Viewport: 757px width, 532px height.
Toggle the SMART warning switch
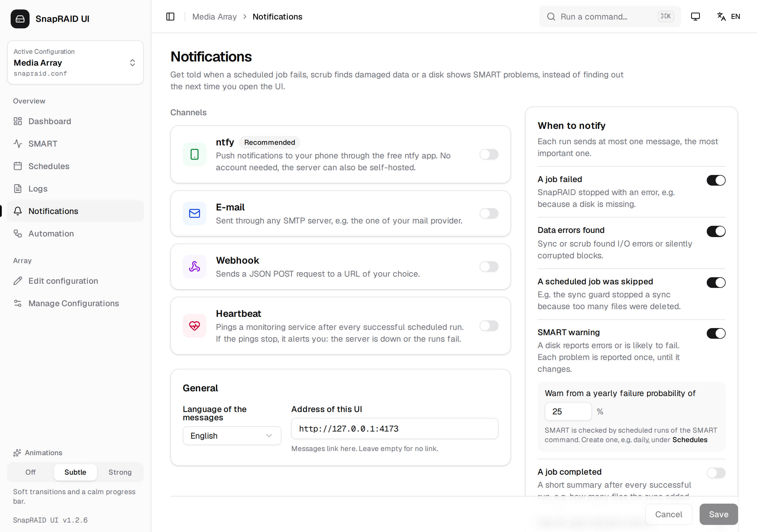pyautogui.click(x=716, y=333)
